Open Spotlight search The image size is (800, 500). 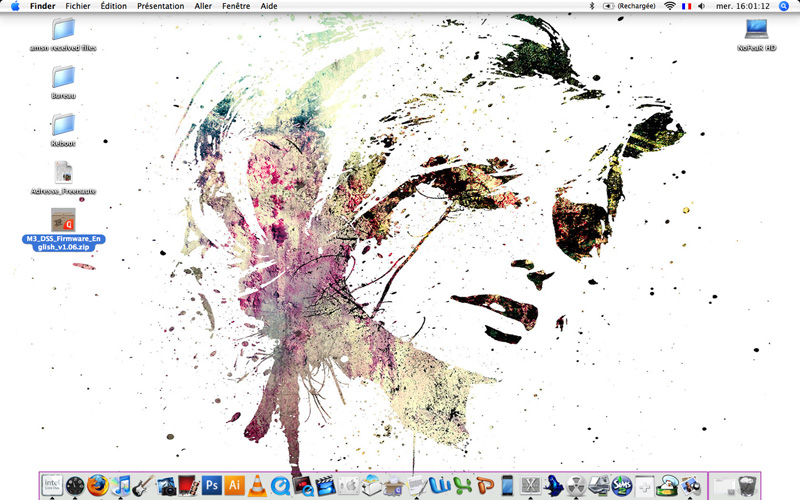click(x=784, y=6)
